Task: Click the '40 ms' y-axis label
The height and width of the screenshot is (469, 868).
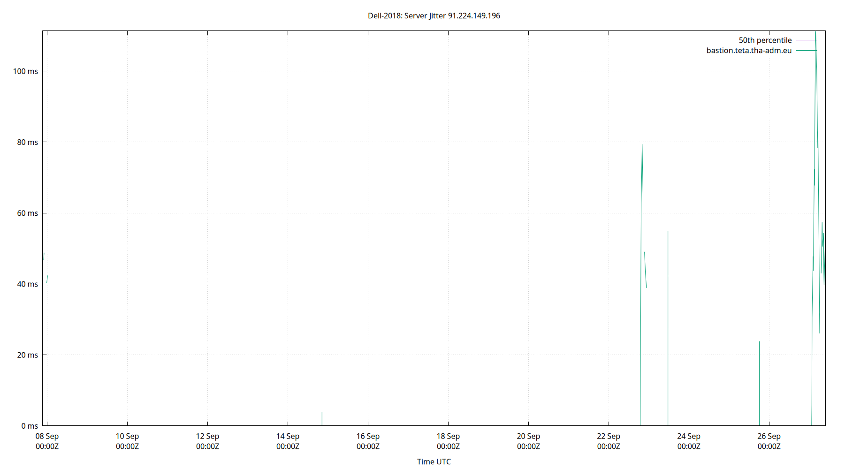Action: (28, 284)
